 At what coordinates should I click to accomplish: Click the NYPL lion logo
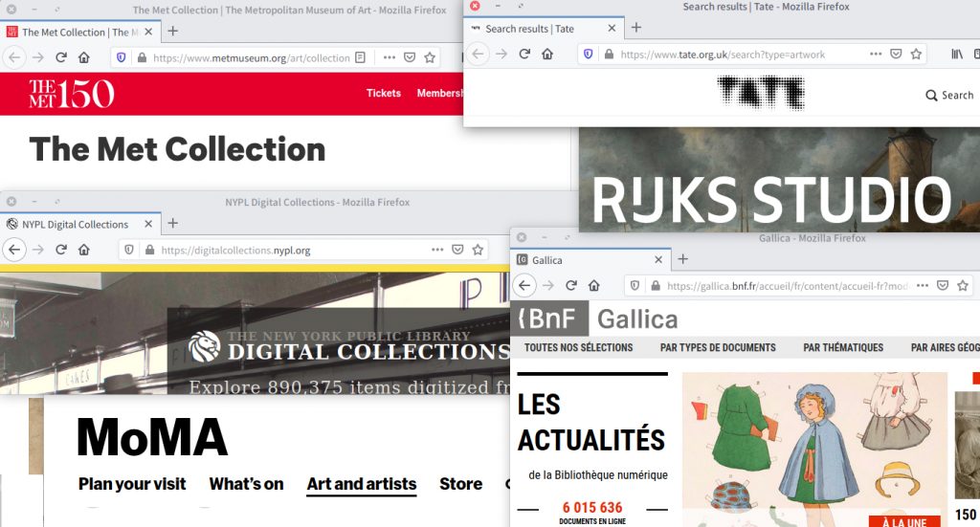205,346
